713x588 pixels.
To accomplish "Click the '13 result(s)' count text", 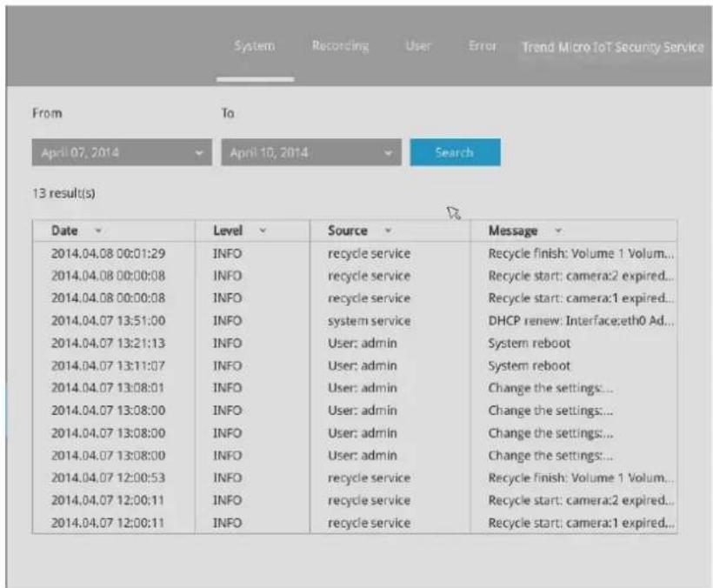I will (63, 193).
